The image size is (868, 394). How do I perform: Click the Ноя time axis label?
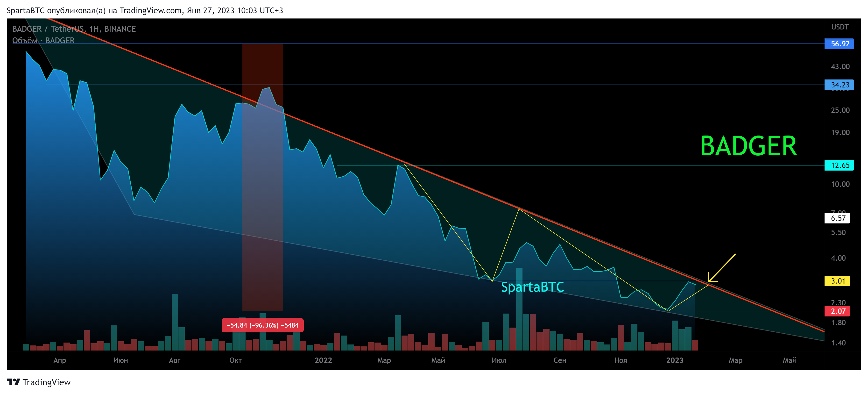pyautogui.click(x=620, y=360)
